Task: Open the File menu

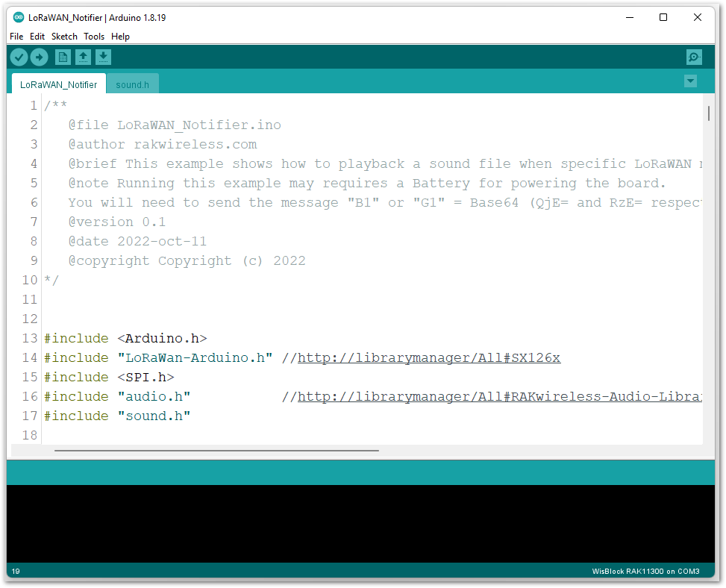Action: (x=16, y=37)
